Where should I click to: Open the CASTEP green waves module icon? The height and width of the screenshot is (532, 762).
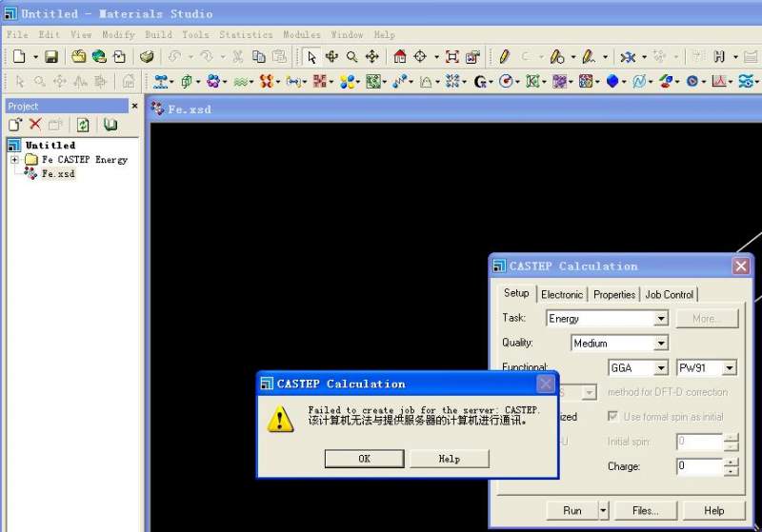(240, 82)
